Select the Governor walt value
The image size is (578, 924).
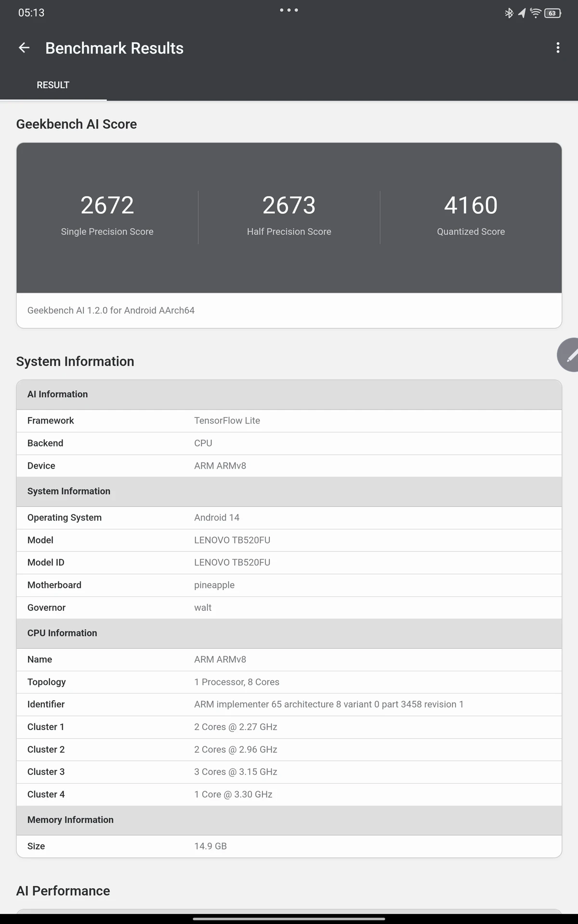pos(203,608)
